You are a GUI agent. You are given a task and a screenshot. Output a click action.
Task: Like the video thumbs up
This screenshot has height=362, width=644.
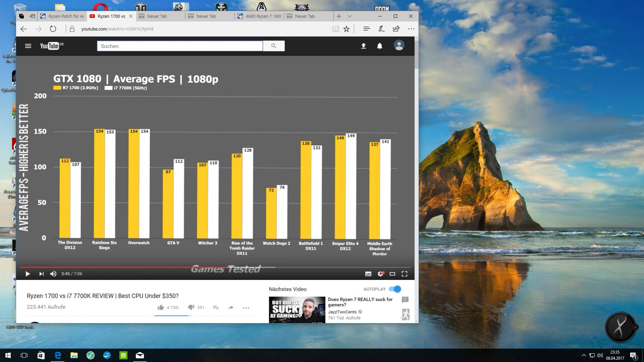click(161, 307)
